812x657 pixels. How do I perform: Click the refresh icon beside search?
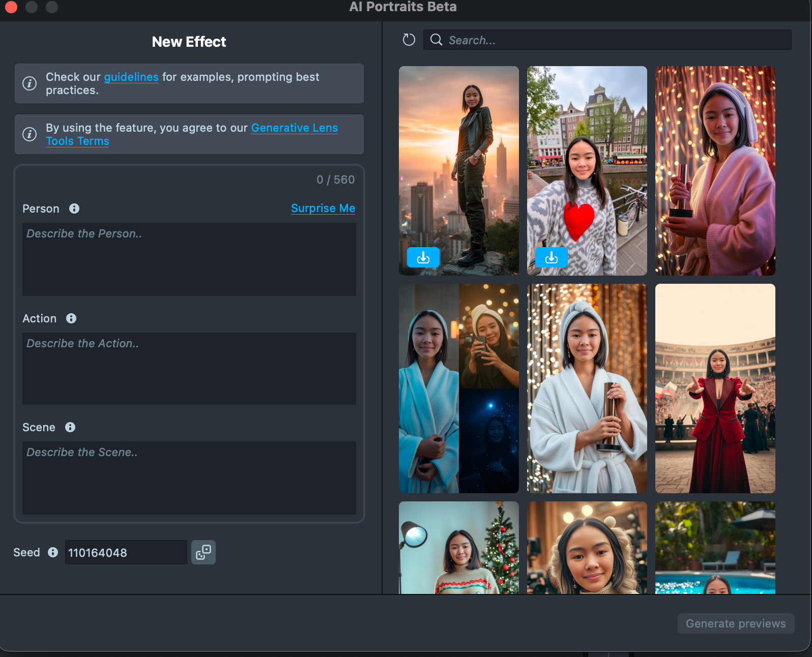tap(409, 40)
